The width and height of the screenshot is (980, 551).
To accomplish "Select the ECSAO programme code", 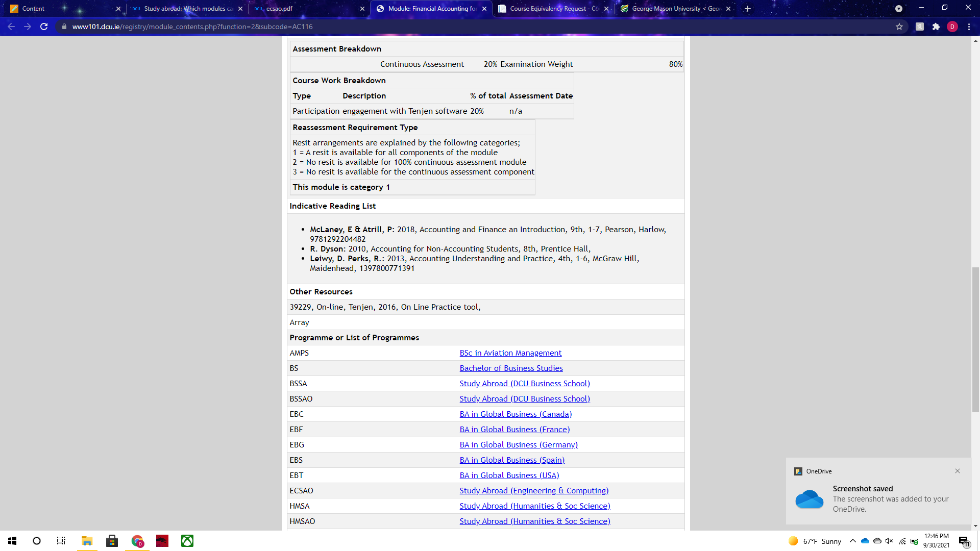I will pyautogui.click(x=301, y=491).
